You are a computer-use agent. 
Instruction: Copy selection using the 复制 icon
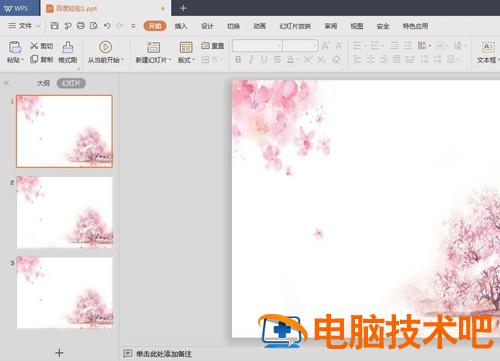click(34, 59)
